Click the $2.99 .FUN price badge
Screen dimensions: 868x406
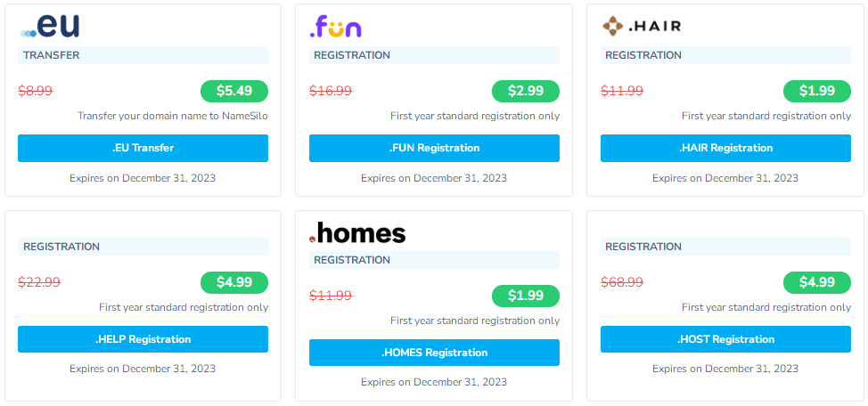coord(525,91)
